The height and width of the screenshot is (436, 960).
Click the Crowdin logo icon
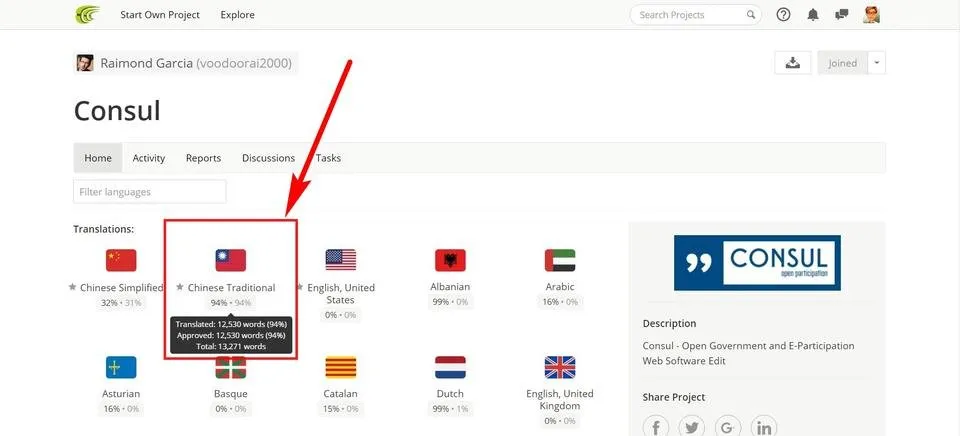(x=87, y=15)
